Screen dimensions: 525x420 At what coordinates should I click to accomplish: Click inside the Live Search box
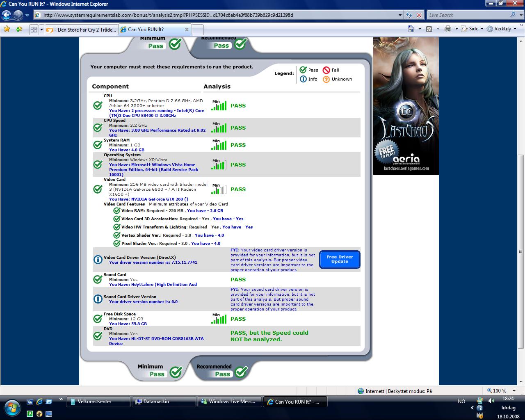(468, 15)
